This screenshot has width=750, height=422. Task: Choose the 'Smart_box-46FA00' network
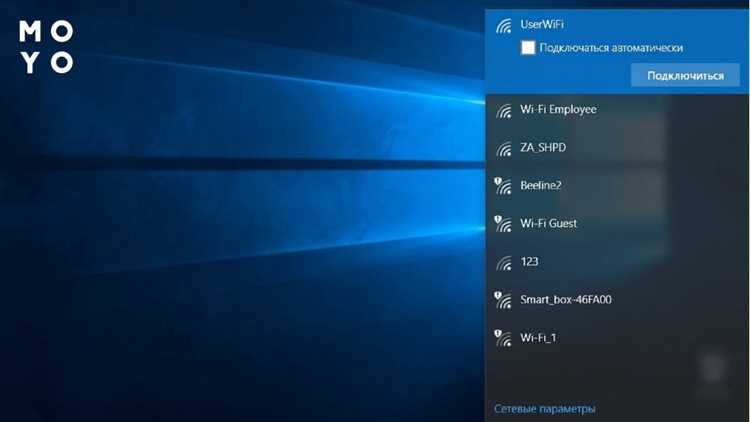coord(617,300)
